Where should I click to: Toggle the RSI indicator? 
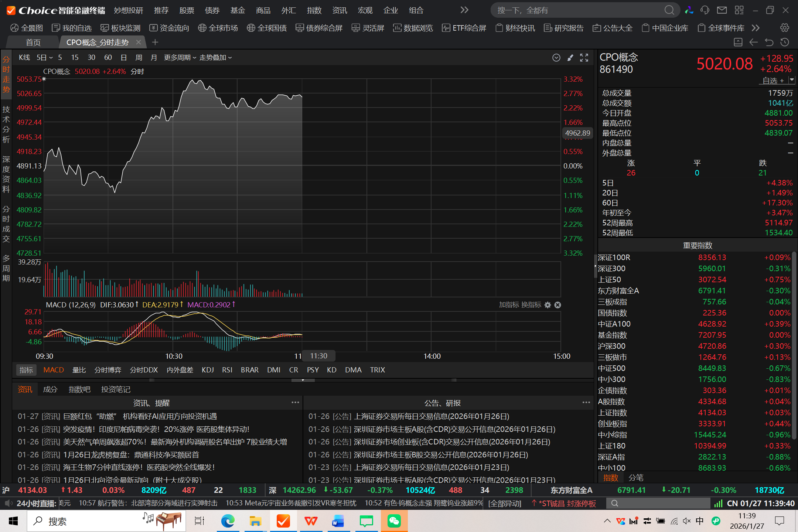(227, 370)
